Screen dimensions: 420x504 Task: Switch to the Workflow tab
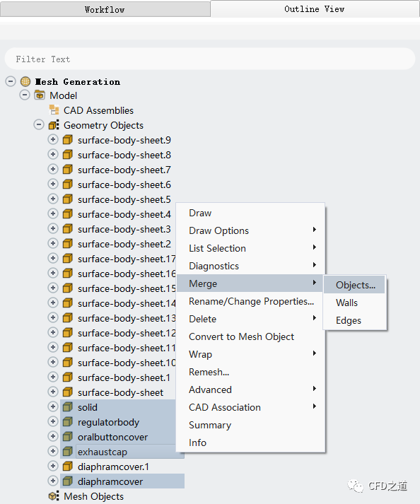click(105, 9)
